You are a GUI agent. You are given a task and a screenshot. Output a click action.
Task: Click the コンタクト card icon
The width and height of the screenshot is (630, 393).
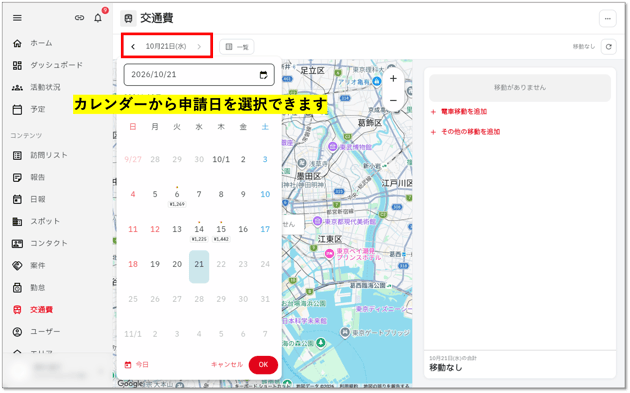pyautogui.click(x=17, y=244)
